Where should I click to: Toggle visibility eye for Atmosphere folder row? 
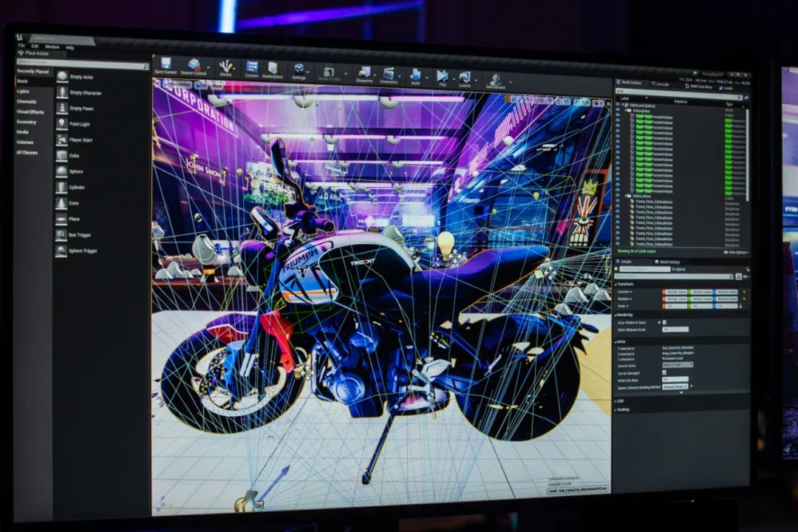618,111
